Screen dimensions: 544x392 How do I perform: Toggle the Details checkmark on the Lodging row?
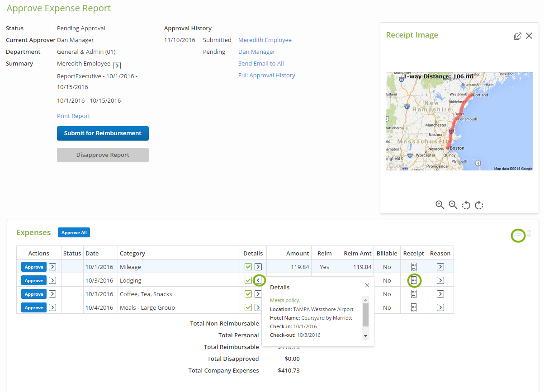click(248, 280)
